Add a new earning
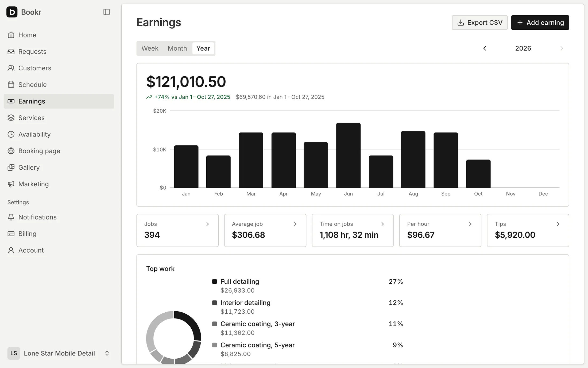588x368 pixels. (540, 22)
